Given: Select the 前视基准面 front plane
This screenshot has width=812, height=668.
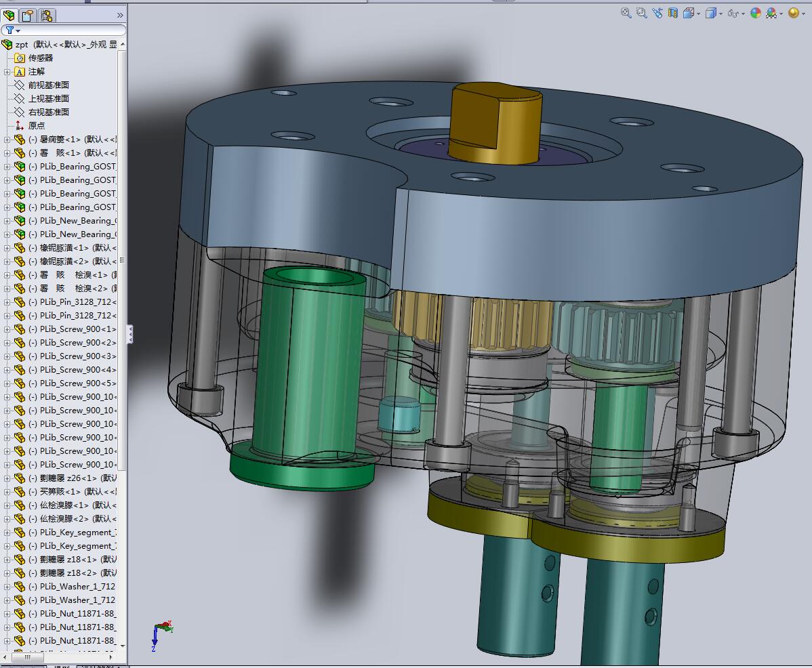Looking at the screenshot, I should click(48, 85).
